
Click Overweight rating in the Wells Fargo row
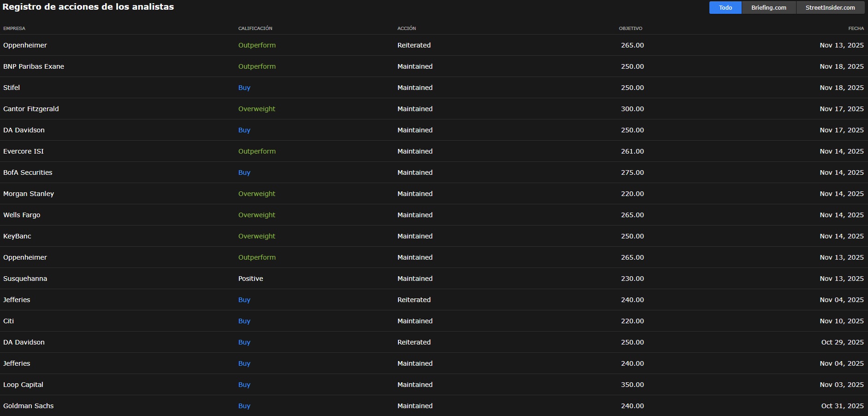tap(256, 215)
